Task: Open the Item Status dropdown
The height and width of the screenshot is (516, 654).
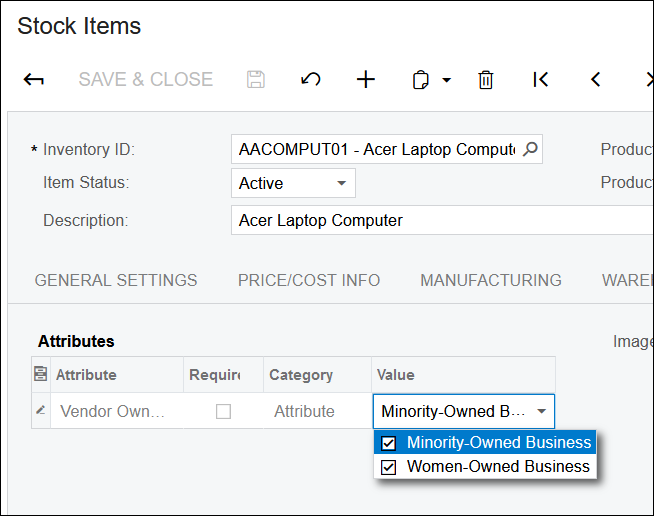Action: coord(341,183)
